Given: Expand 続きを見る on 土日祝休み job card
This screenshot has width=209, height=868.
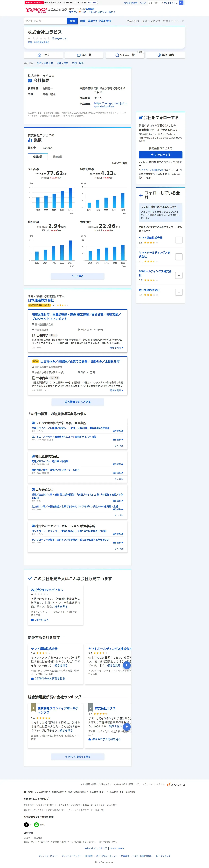Looking at the screenshot, I should [x=116, y=390].
